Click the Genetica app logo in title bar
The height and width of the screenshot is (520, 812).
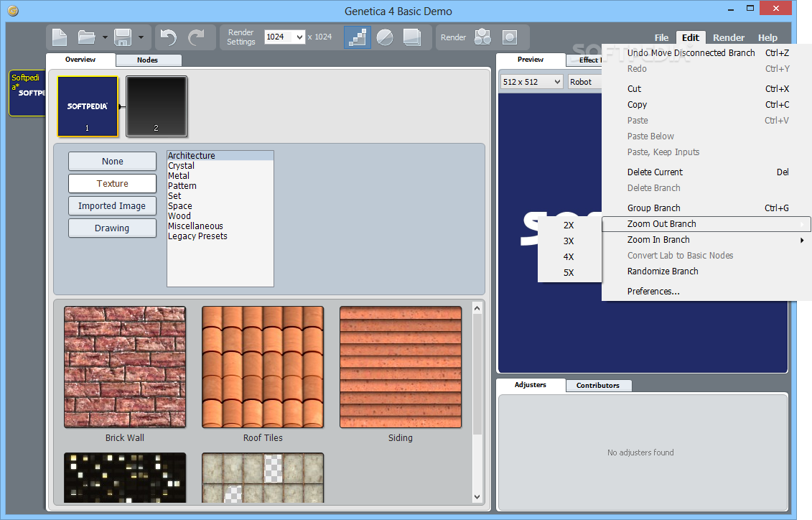click(x=13, y=11)
